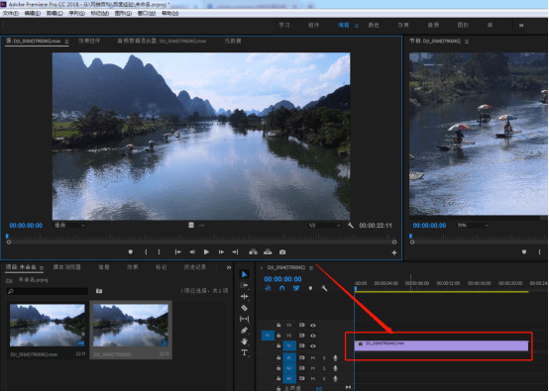Click search field in Project panel
The width and height of the screenshot is (549, 392).
coord(48,291)
